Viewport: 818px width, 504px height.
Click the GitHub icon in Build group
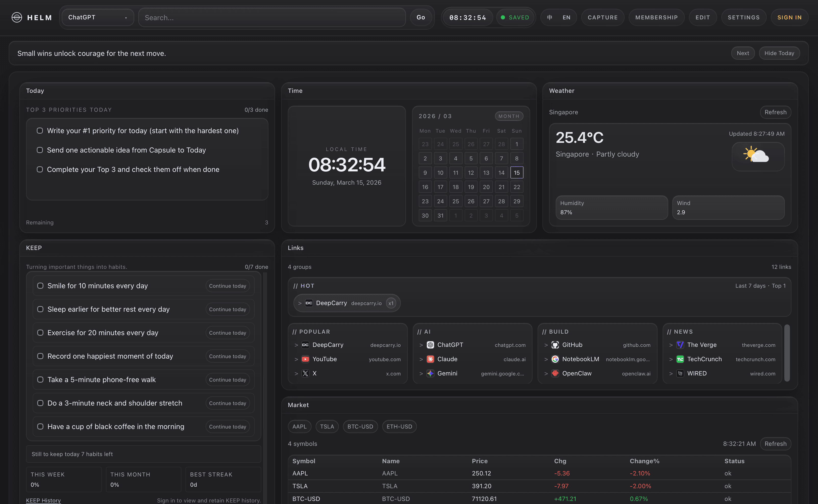click(555, 345)
